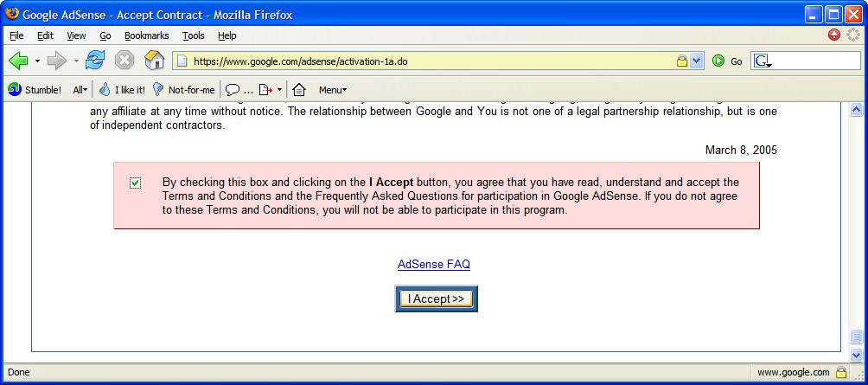Click inside the Google search box
This screenshot has height=385, width=868.
[x=816, y=61]
